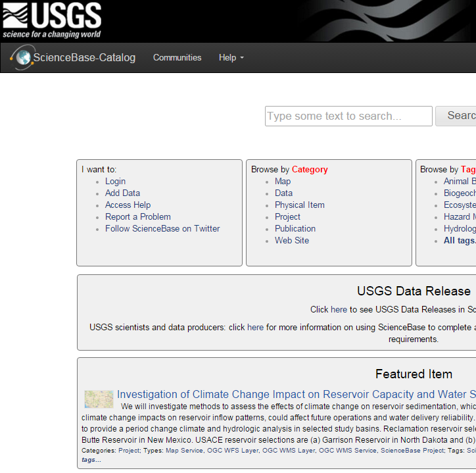Click 'here' to see USGS Data Releases

coord(339,310)
